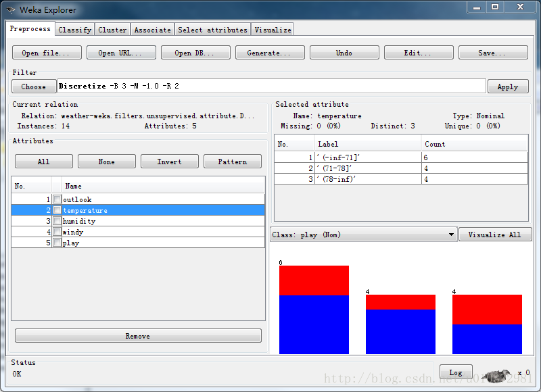Viewport: 541px width, 392px height.
Task: Click the '(78-inf)' label row
Action: pos(401,179)
